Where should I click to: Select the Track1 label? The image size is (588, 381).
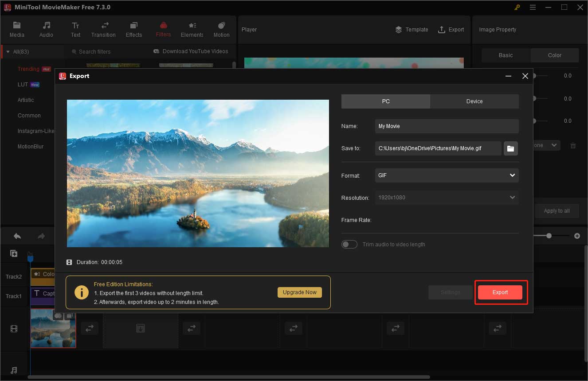coord(14,296)
